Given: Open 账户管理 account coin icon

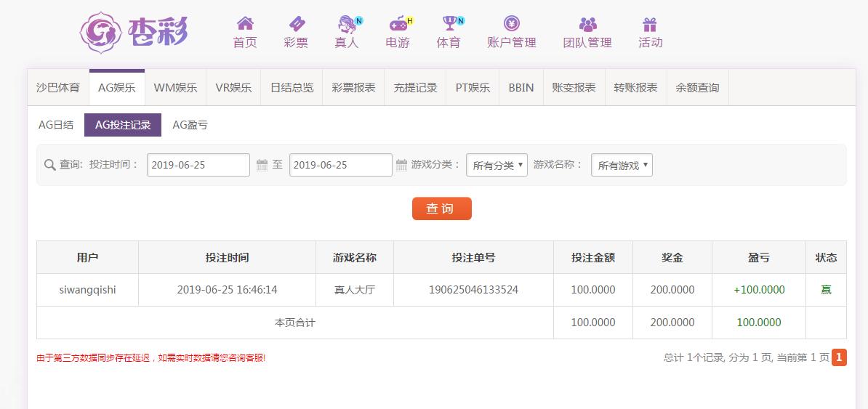Looking at the screenshot, I should click(512, 25).
